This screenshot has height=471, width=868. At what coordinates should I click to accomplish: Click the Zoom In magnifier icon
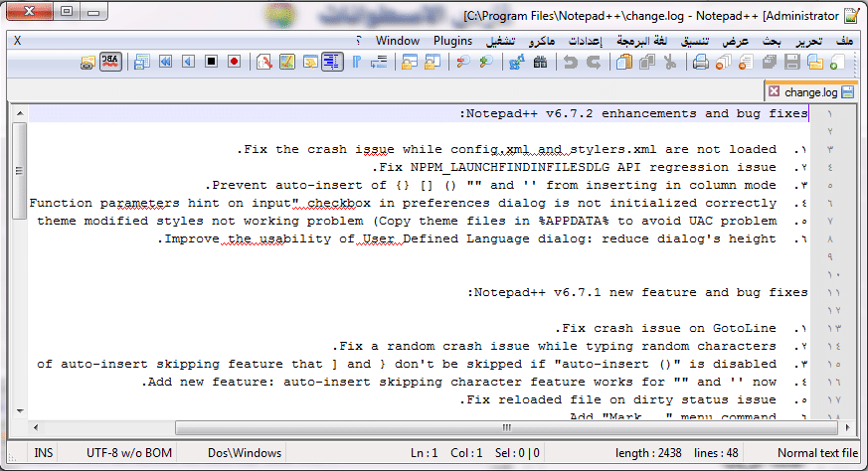486,62
